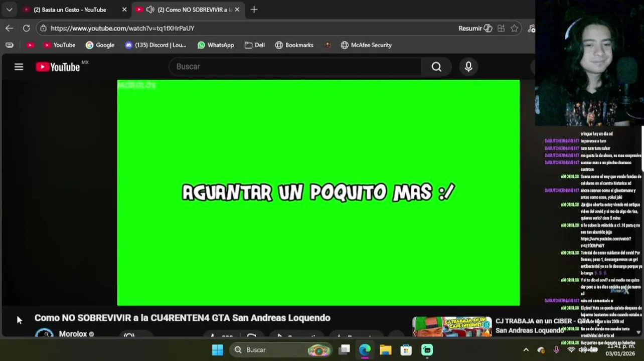The width and height of the screenshot is (644, 361).
Task: Go back with the browser back arrow
Action: (x=9, y=28)
